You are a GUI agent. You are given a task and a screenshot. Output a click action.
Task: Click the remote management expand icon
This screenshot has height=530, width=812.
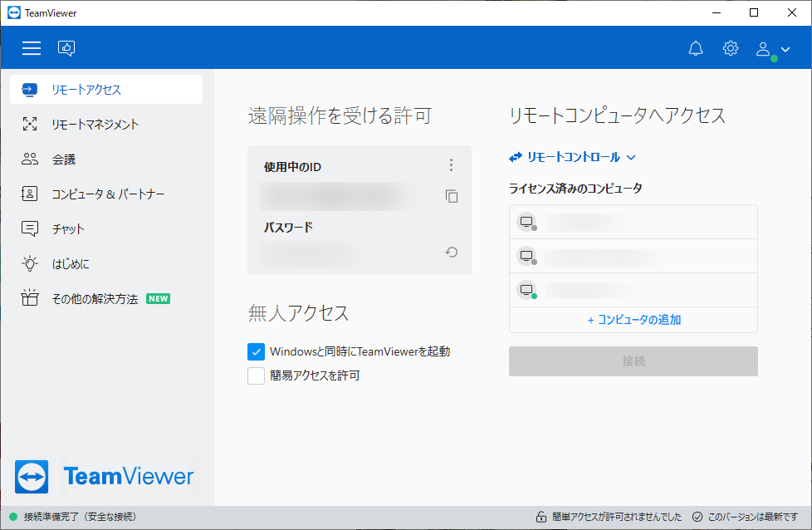tap(30, 125)
